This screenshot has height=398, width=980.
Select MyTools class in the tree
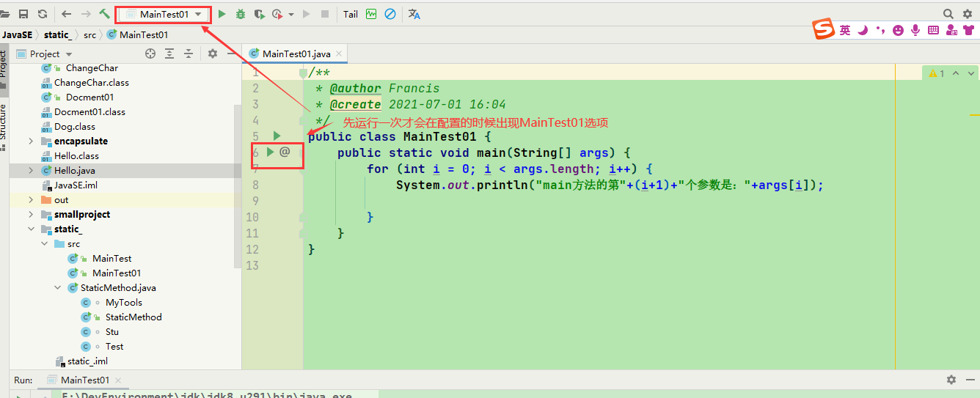(124, 303)
